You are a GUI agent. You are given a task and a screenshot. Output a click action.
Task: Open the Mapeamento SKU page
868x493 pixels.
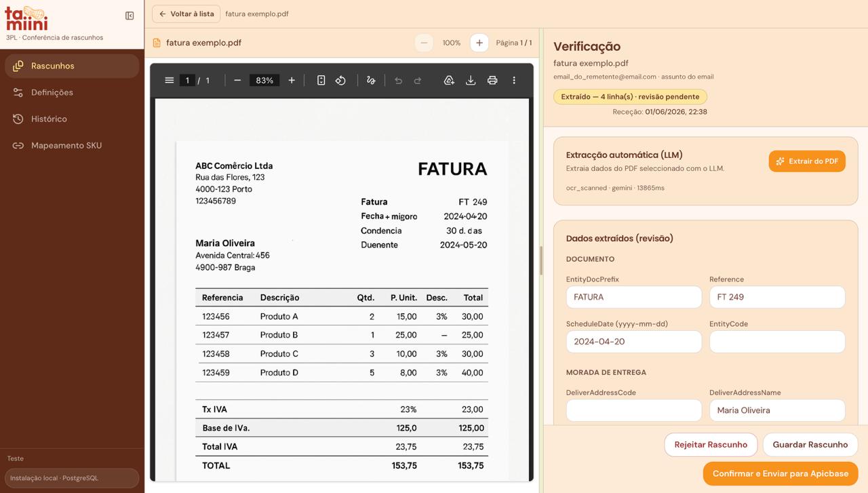(72, 145)
